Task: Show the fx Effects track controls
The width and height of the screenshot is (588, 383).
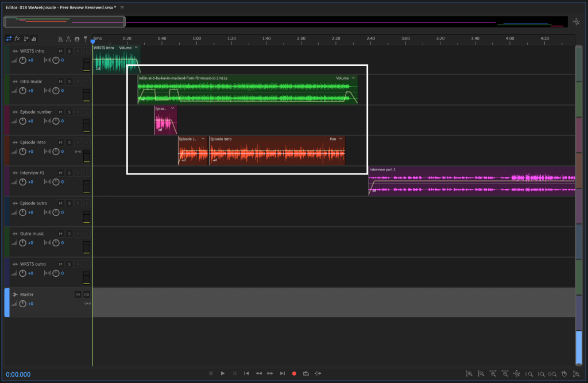Action: click(17, 38)
